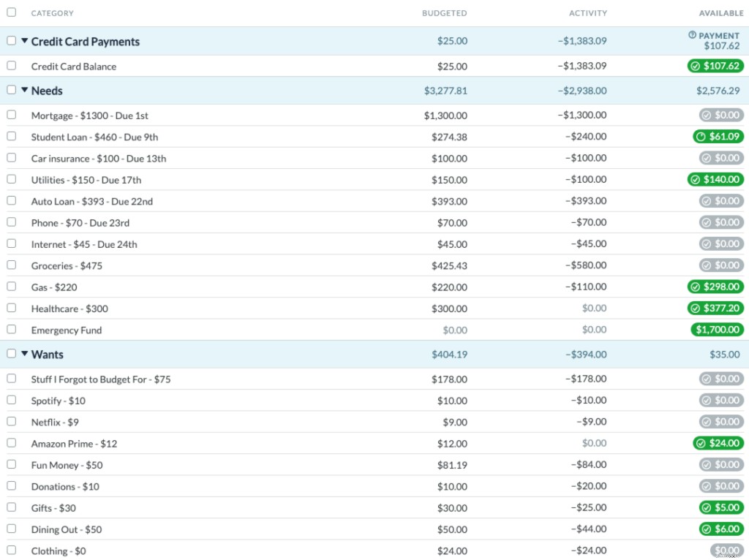Click the Amazon Prime $24.00 available pill

point(718,443)
